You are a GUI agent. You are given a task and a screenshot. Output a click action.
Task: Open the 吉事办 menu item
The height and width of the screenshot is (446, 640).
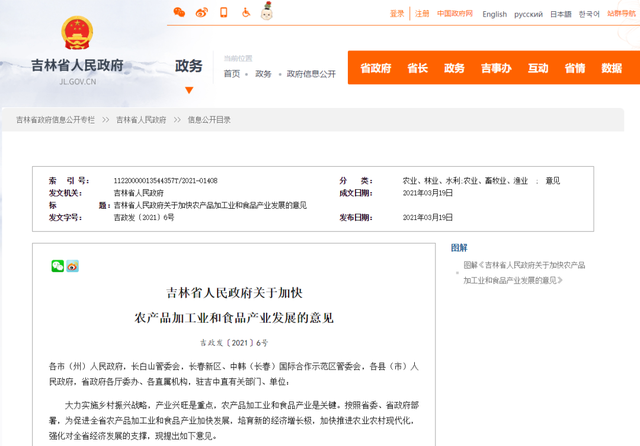tap(496, 68)
